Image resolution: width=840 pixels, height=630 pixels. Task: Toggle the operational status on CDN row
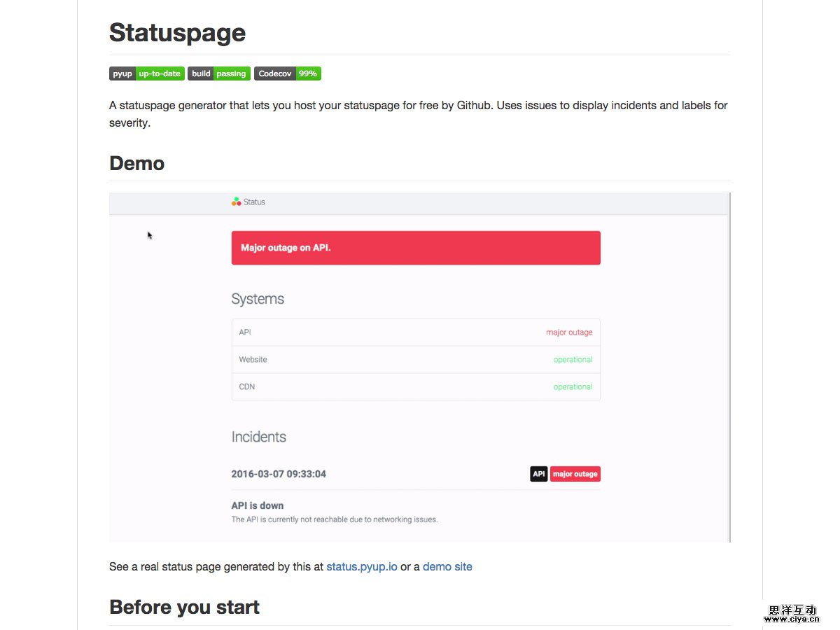[573, 386]
